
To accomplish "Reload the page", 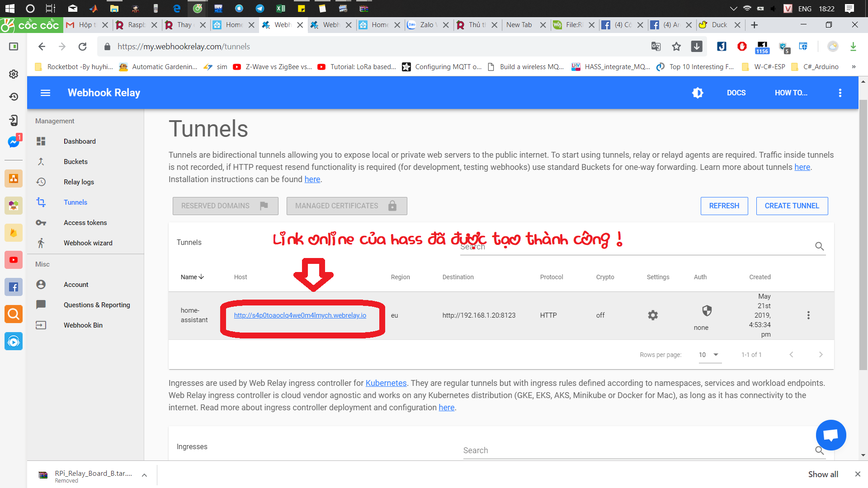I will (82, 47).
